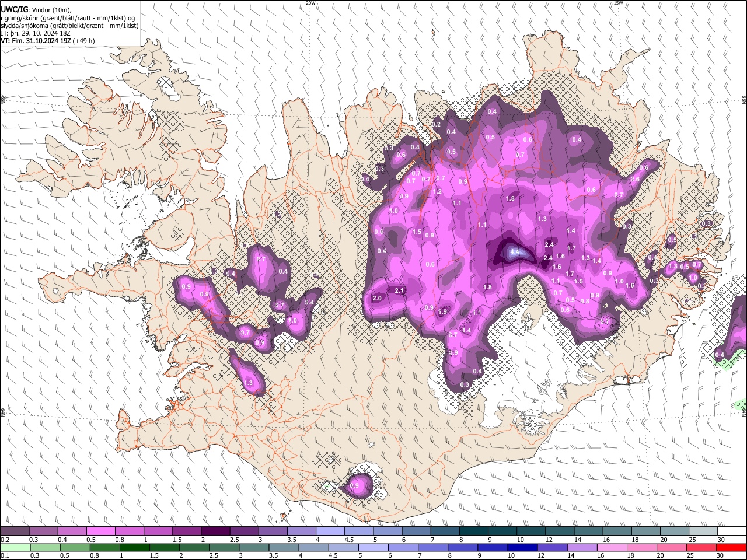The image size is (747, 560).
Task: Click the '15W' longitude label
Action: click(x=618, y=3)
